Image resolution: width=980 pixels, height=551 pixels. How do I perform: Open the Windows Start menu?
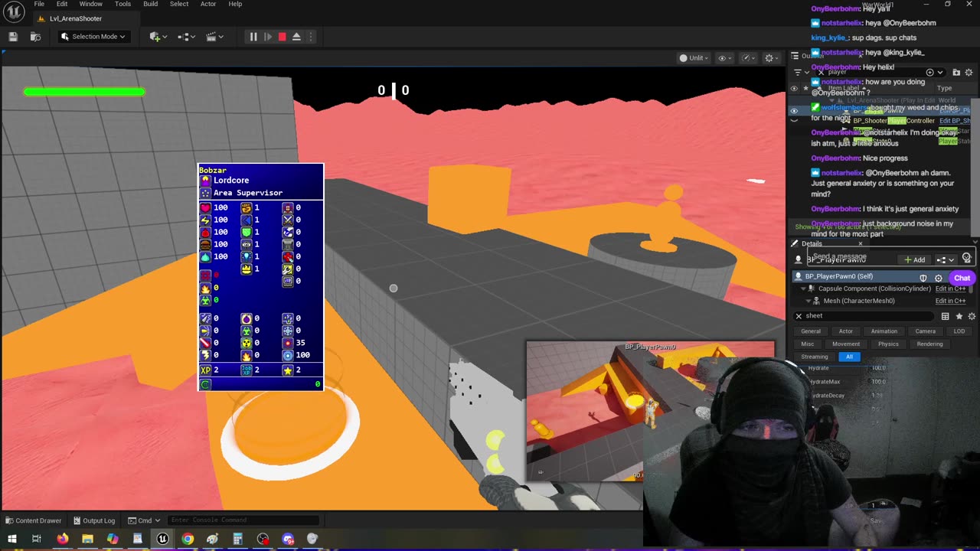coord(12,539)
